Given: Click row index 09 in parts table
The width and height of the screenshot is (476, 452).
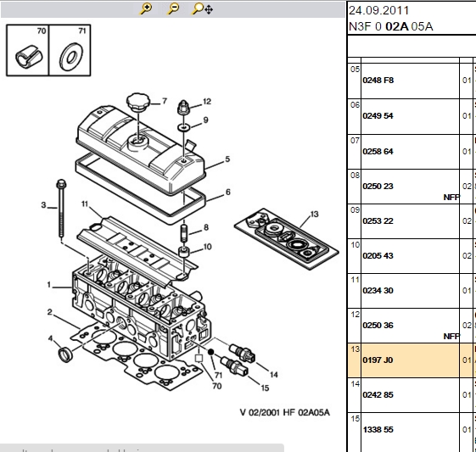Looking at the screenshot, I should coord(355,210).
